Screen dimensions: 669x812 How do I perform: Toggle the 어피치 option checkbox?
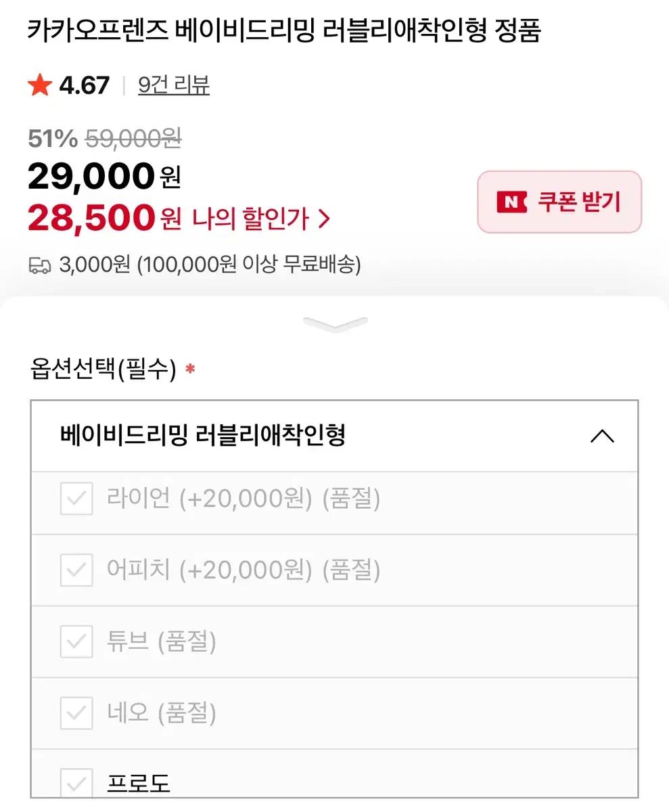76,570
